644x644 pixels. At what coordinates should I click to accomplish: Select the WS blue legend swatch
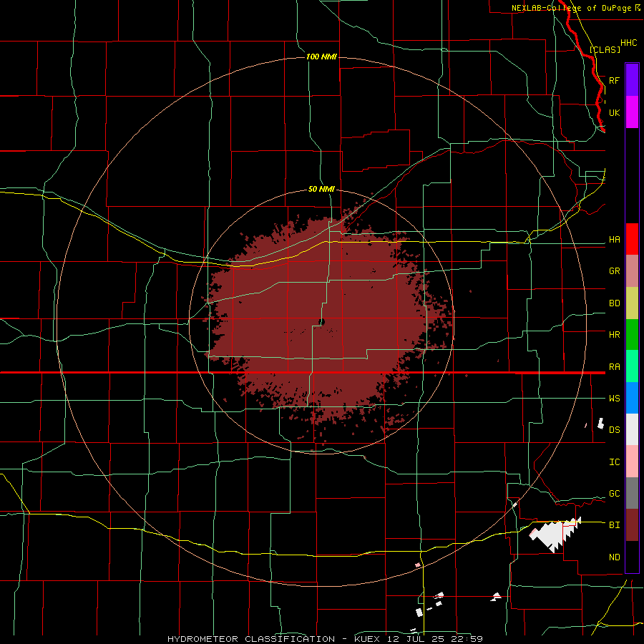(x=632, y=398)
